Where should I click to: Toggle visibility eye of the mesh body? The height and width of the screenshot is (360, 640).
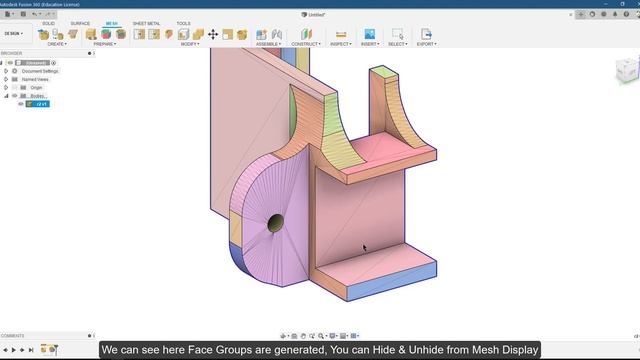coord(21,104)
